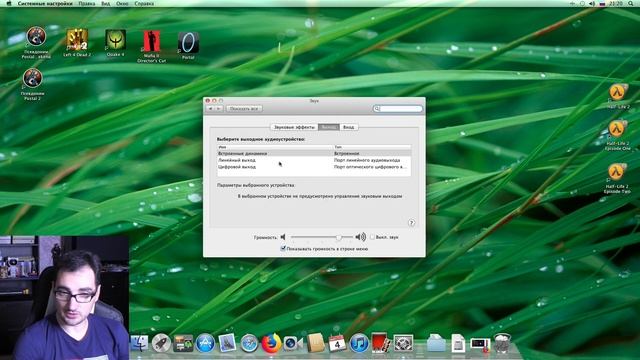Select the Portal desktop shortcut
Screen dimensions: 640x360
click(188, 45)
